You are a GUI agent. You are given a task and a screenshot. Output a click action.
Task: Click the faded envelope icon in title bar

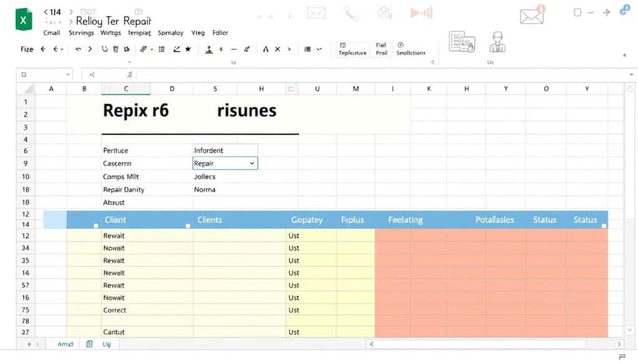click(316, 13)
